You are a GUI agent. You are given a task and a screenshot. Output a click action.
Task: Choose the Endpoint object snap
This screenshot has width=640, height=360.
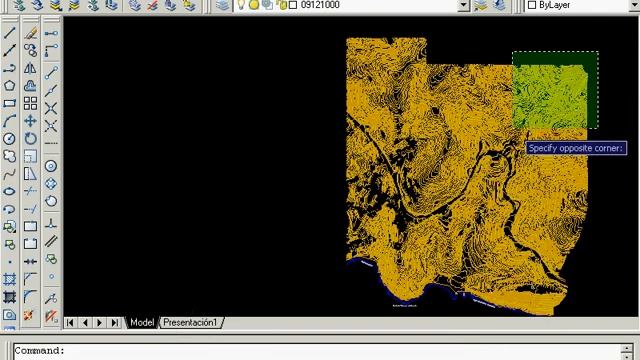(x=51, y=73)
